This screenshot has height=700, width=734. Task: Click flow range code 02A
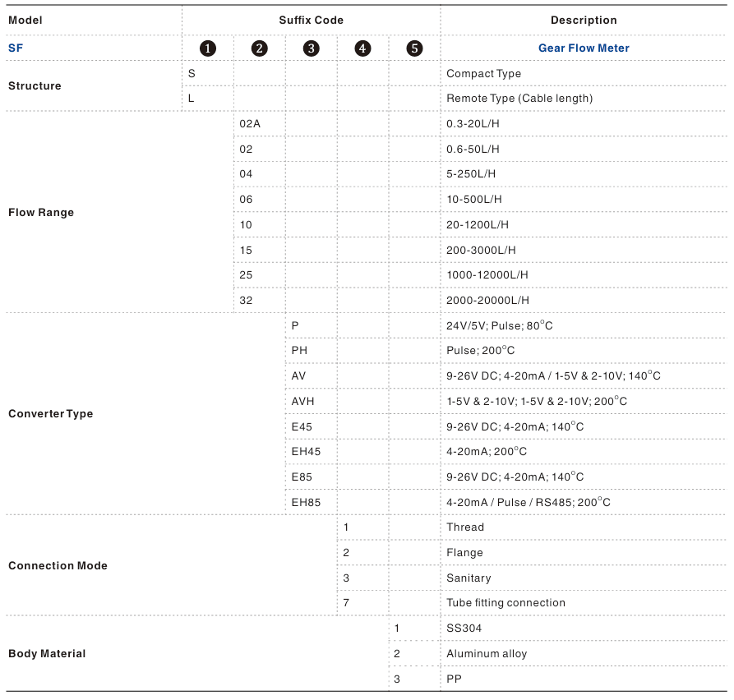[250, 124]
